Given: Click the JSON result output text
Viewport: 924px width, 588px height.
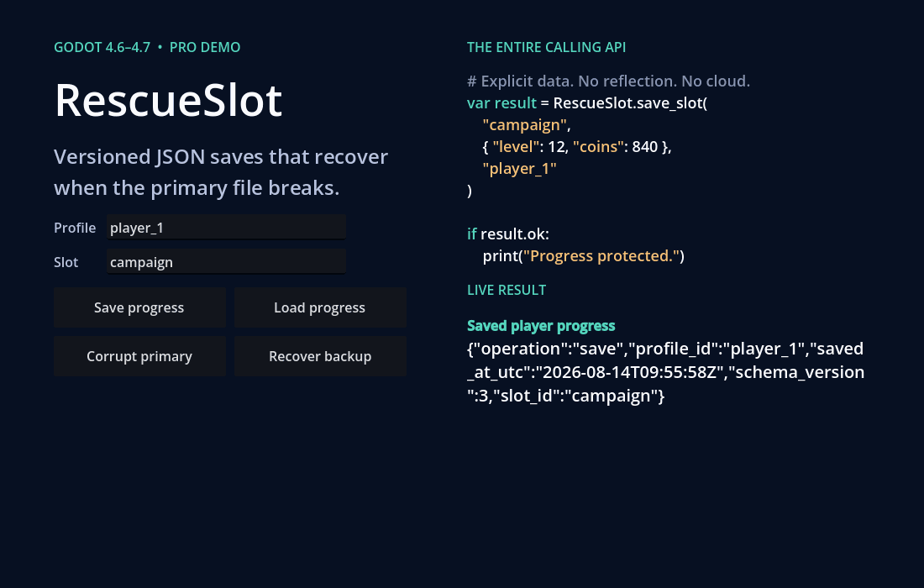Looking at the screenshot, I should point(666,372).
